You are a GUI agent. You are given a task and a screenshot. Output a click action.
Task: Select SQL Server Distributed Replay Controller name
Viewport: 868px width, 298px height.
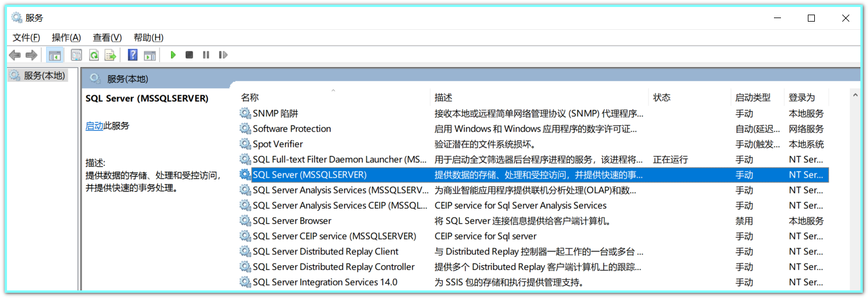click(x=334, y=267)
